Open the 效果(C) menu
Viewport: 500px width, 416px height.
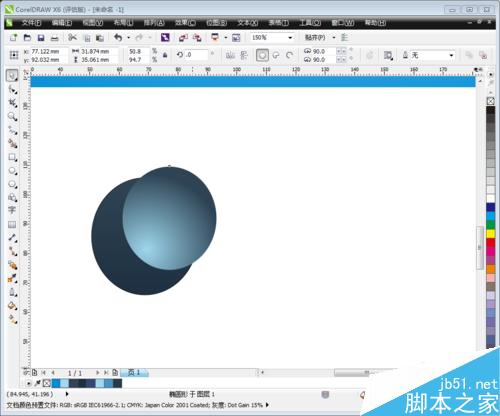(186, 23)
